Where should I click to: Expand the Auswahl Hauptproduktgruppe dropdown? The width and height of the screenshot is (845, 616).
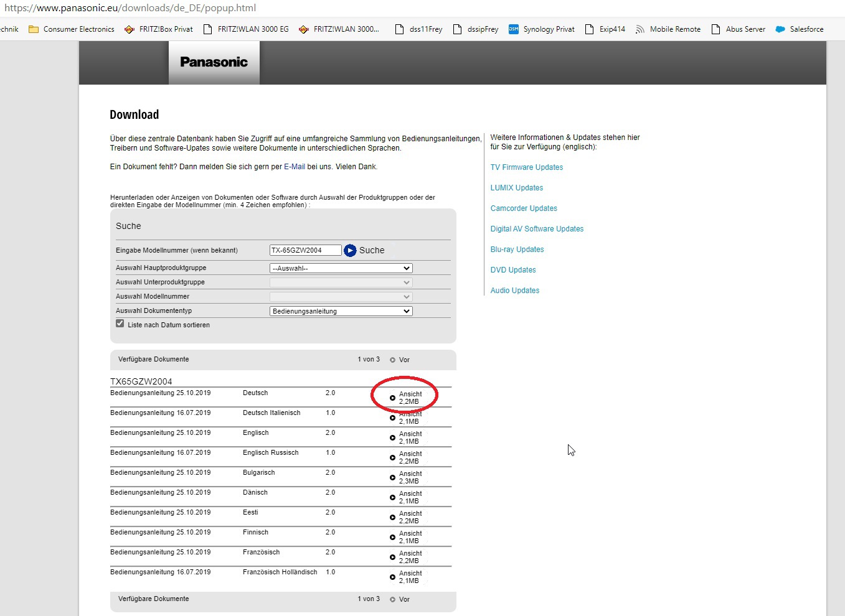tap(341, 268)
